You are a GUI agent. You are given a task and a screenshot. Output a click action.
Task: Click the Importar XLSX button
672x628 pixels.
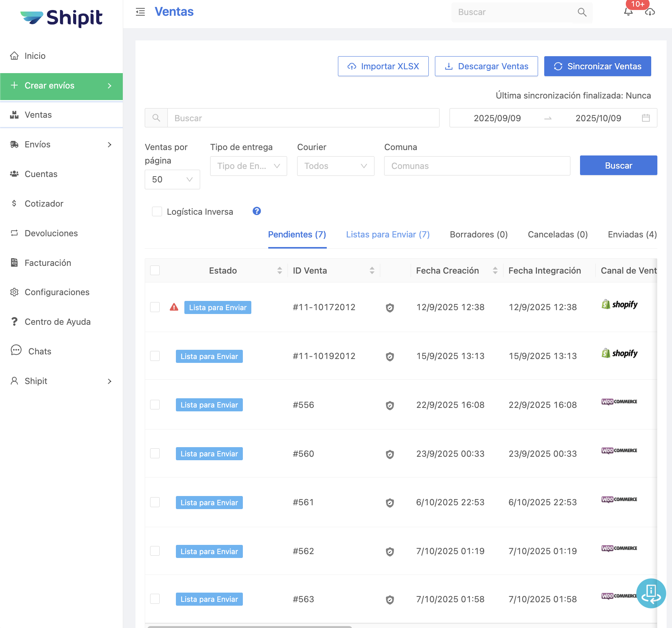pos(383,66)
